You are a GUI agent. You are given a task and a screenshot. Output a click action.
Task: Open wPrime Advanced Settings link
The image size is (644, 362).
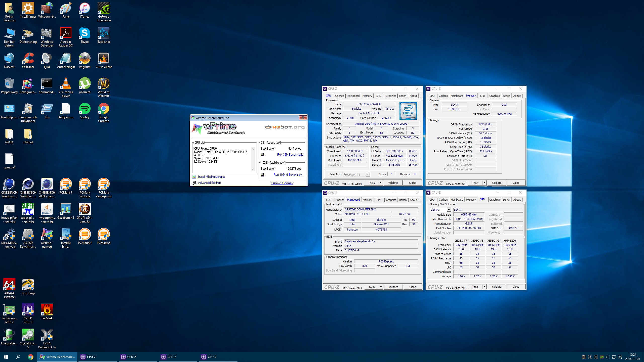[x=209, y=183]
